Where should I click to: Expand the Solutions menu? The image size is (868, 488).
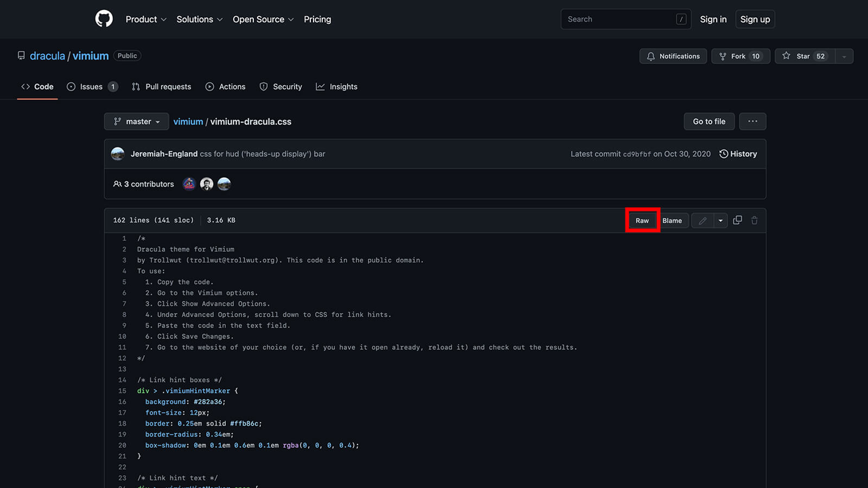point(200,19)
